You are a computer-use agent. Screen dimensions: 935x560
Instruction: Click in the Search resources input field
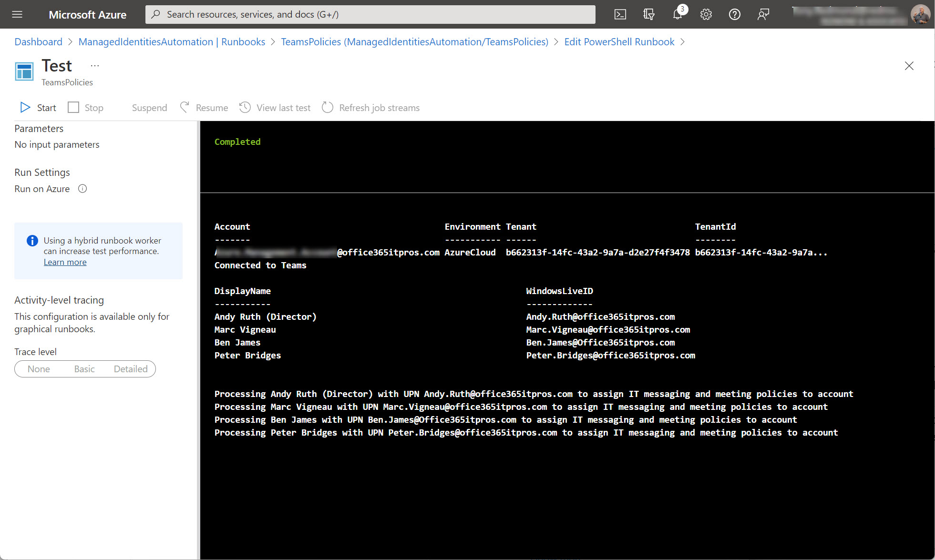[x=370, y=14]
